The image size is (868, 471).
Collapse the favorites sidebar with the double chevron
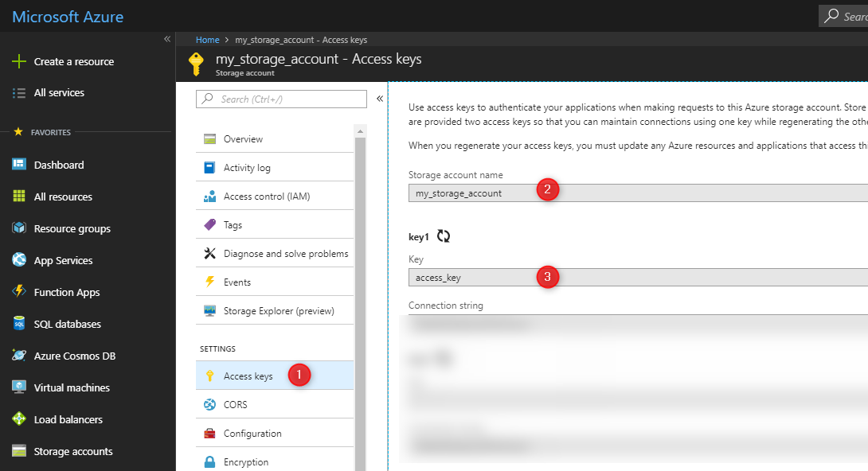167,37
